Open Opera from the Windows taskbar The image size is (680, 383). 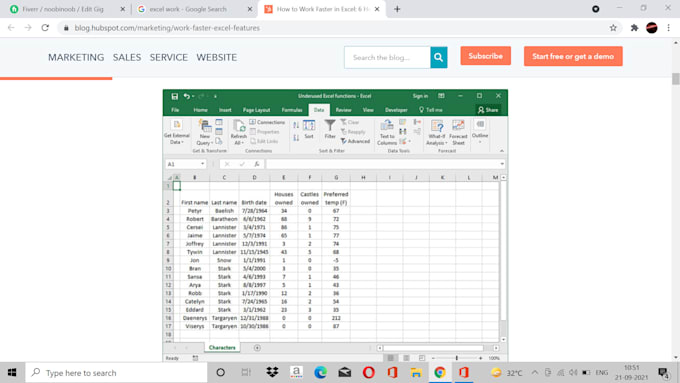tap(369, 373)
